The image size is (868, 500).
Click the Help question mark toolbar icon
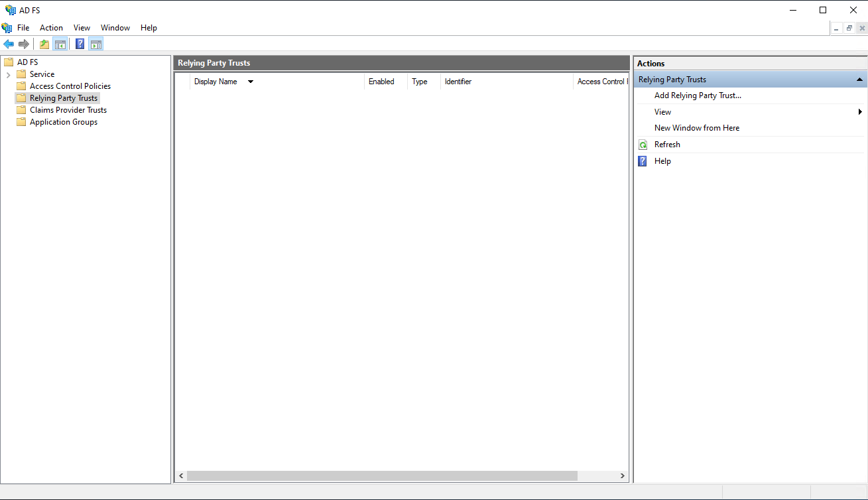pyautogui.click(x=79, y=44)
